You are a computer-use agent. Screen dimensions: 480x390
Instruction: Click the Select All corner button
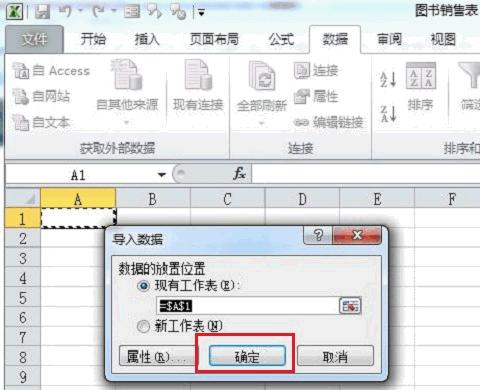pyautogui.click(x=23, y=198)
